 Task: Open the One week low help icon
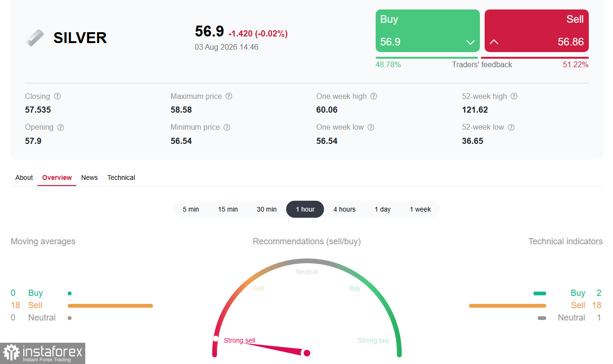[371, 127]
